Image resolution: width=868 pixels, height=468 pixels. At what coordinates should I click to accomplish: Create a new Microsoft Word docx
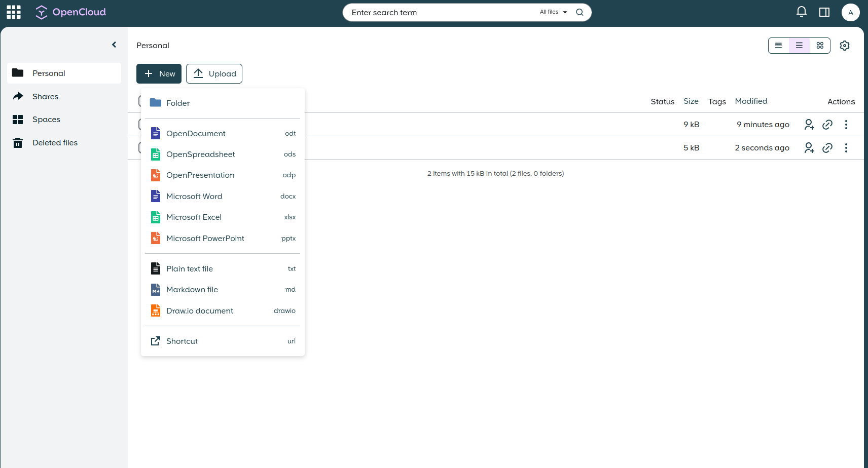(x=223, y=196)
